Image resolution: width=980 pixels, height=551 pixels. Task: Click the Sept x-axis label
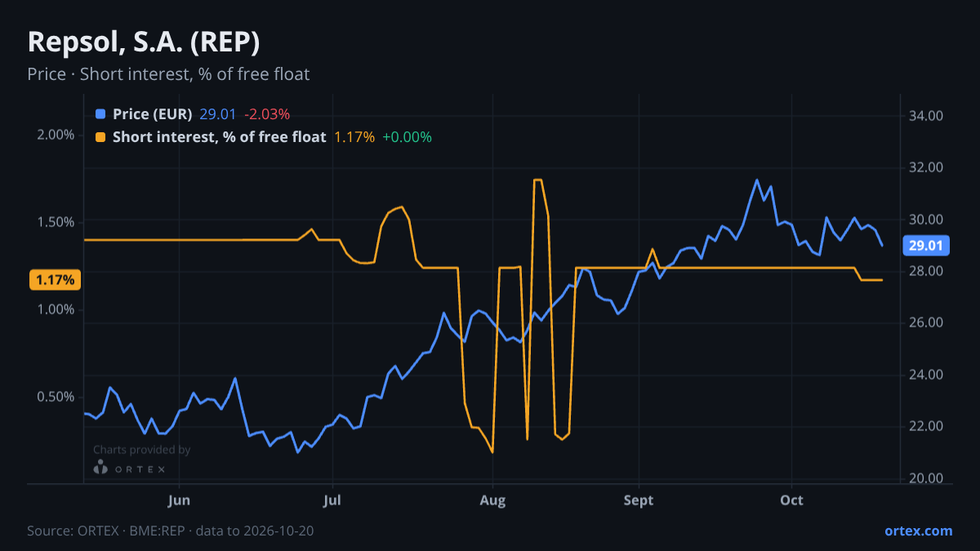639,500
